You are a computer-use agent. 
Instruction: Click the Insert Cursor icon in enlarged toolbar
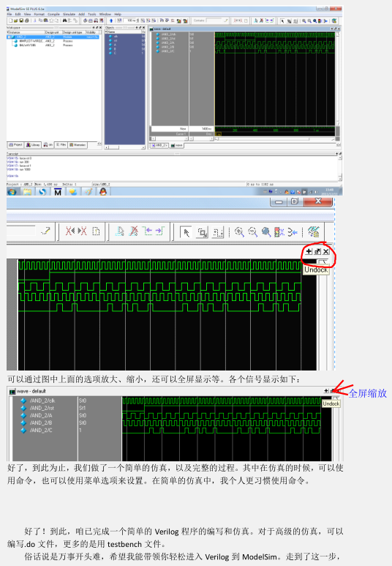click(x=120, y=231)
